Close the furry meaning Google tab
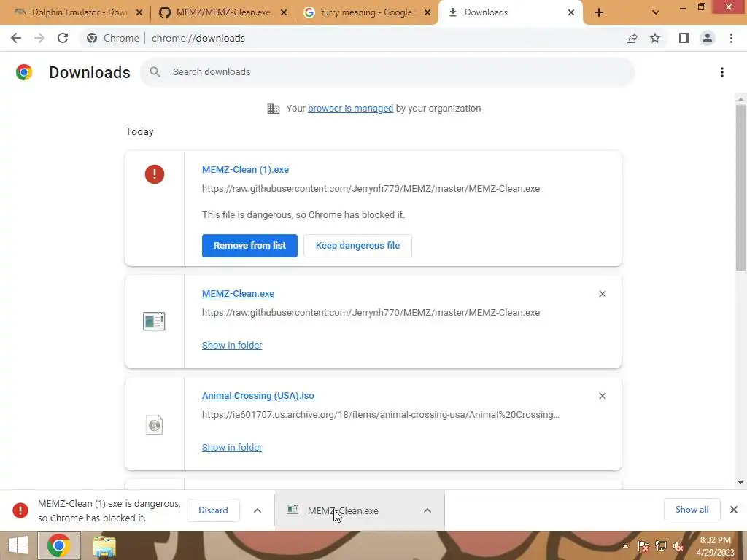This screenshot has height=560, width=747. [x=427, y=13]
